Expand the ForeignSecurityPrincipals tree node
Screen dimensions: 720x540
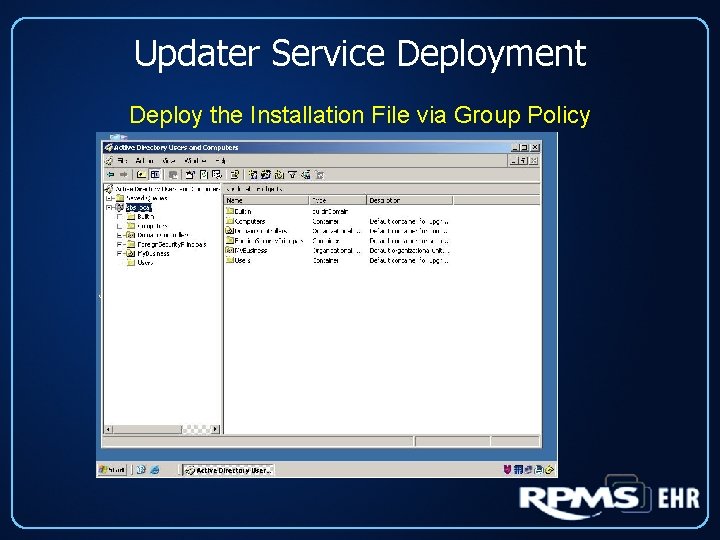tap(119, 244)
